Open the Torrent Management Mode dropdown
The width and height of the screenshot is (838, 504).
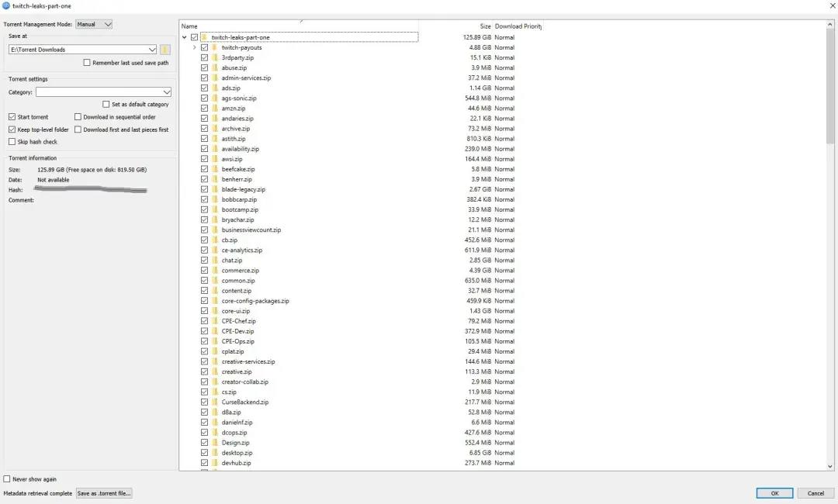pyautogui.click(x=94, y=24)
